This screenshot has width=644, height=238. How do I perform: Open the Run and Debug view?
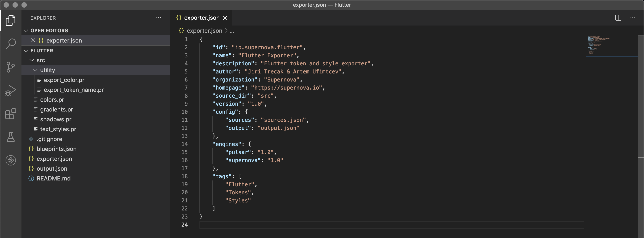point(11,90)
